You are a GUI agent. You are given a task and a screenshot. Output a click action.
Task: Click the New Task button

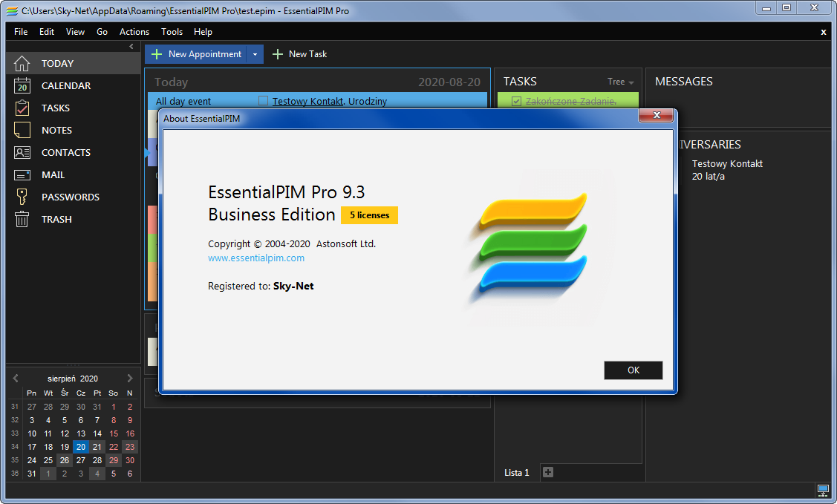click(x=300, y=54)
